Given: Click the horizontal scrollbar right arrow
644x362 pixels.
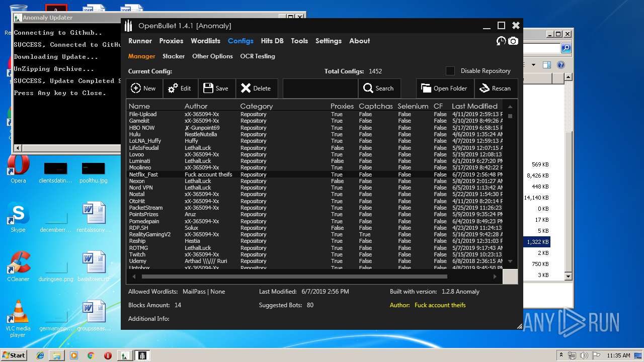Looking at the screenshot, I should point(495,277).
